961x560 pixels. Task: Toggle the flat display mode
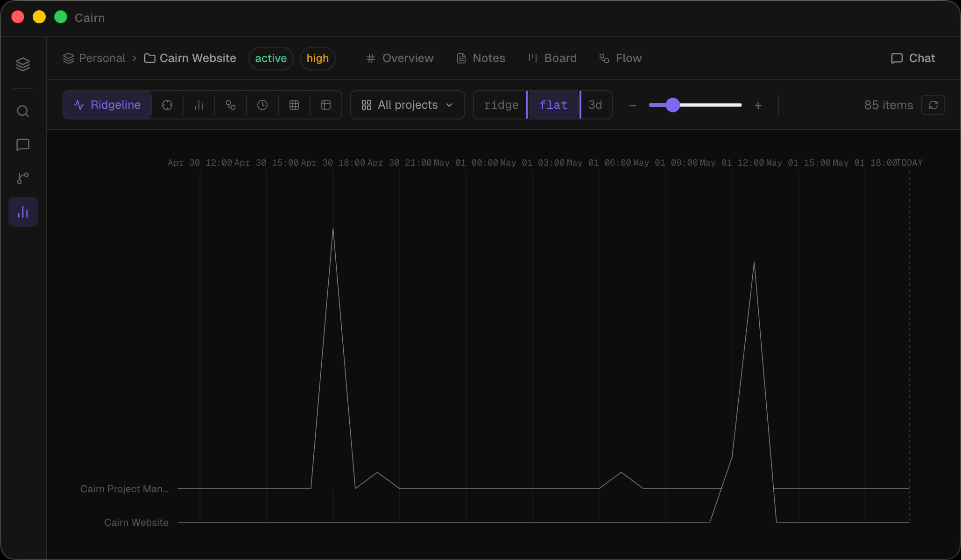pos(554,105)
